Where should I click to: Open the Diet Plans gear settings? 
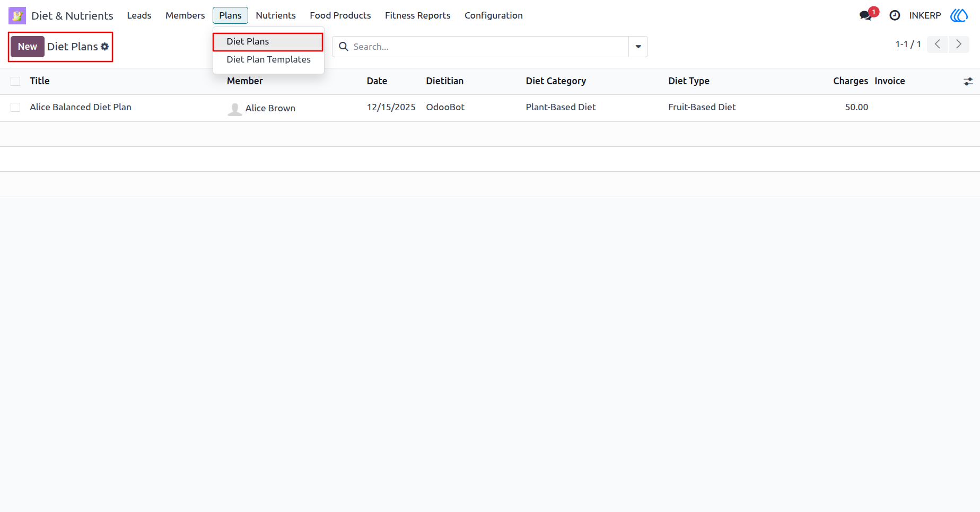tap(105, 47)
